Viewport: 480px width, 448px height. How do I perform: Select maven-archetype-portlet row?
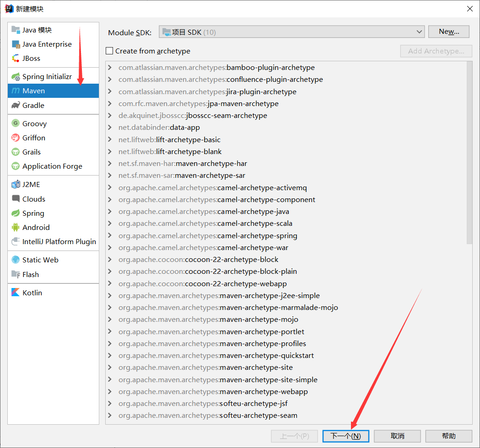point(286,331)
